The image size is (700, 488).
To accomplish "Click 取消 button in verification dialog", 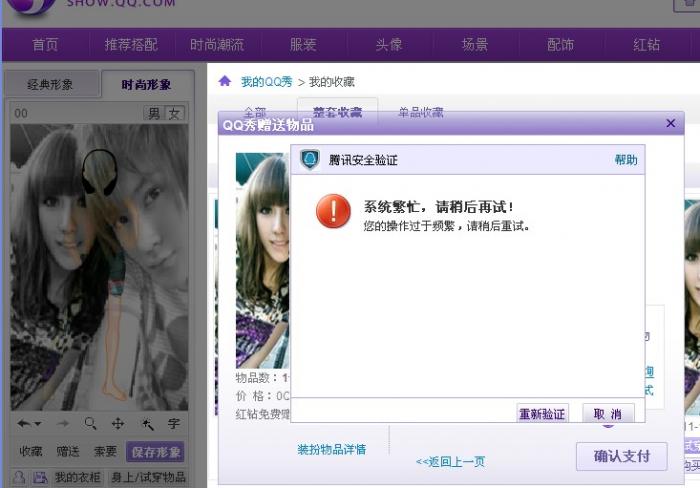I will click(x=608, y=414).
